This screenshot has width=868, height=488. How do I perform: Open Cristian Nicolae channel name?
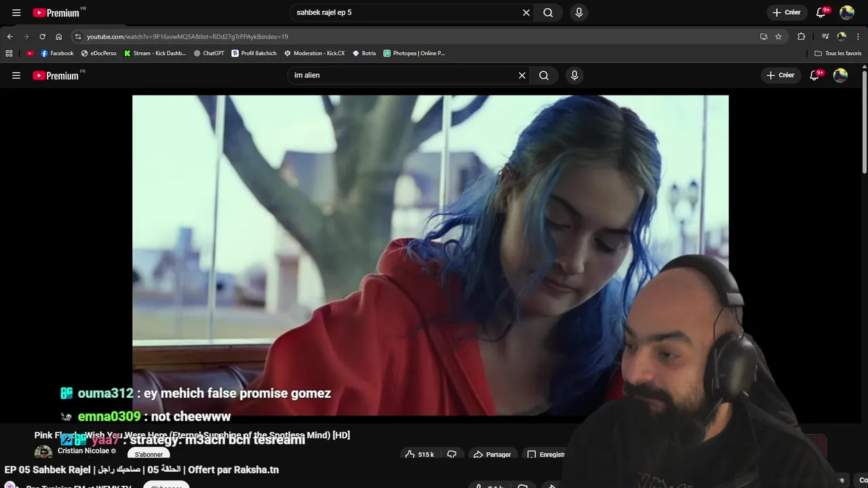tap(83, 451)
